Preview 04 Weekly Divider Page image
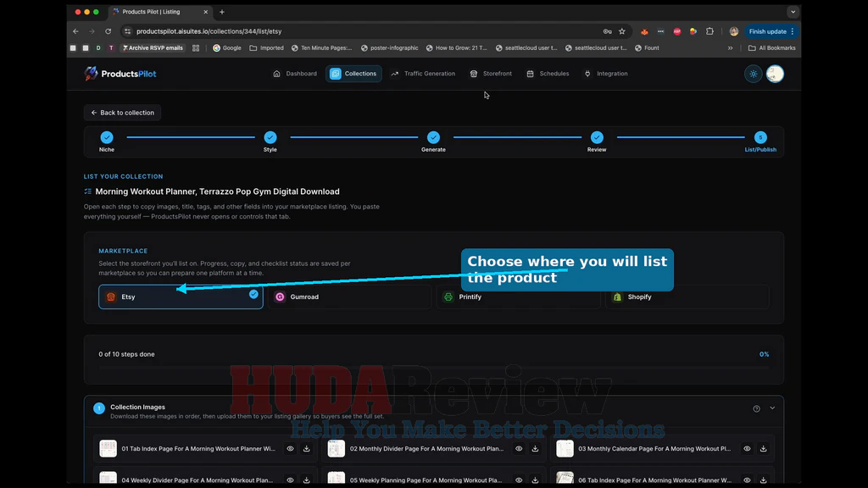This screenshot has width=868, height=488. tap(290, 480)
